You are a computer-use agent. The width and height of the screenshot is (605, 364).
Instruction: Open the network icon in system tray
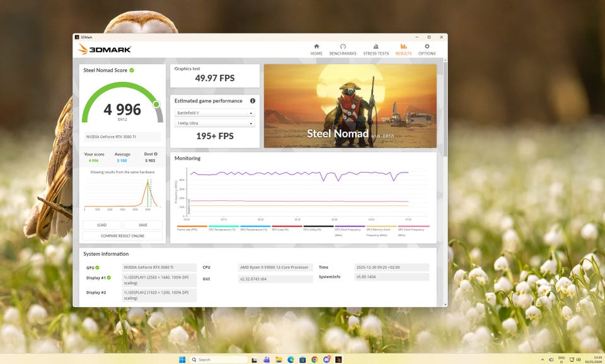coord(572,360)
